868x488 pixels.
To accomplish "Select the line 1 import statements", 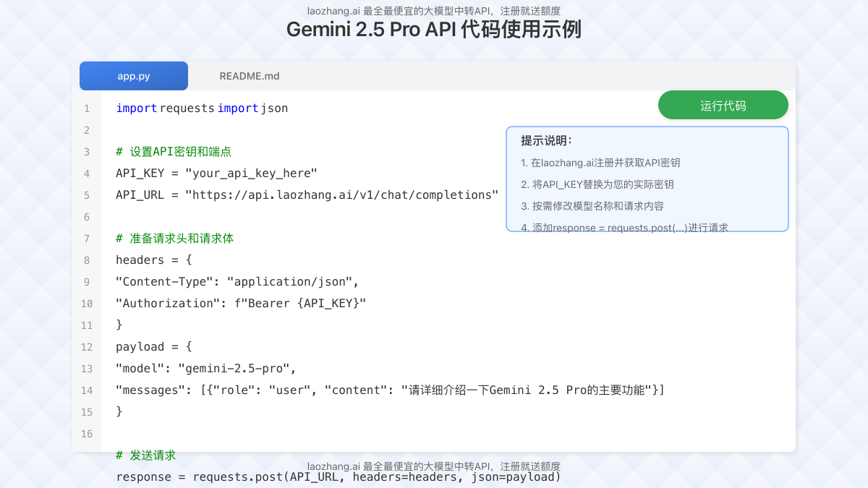I will [x=202, y=108].
